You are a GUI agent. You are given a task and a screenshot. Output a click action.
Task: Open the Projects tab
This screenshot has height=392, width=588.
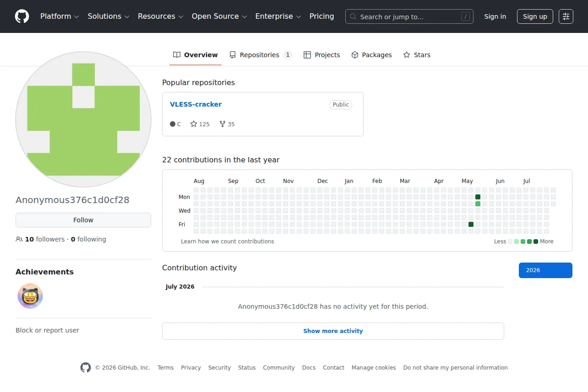[322, 55]
